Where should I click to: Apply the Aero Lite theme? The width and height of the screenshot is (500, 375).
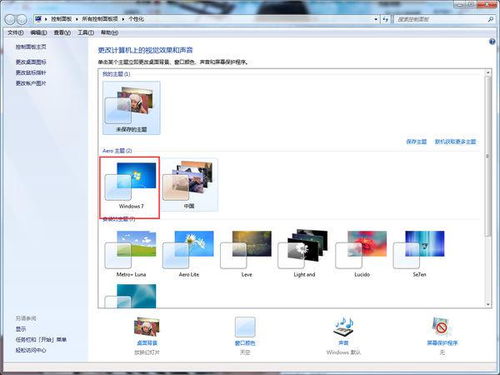point(189,254)
